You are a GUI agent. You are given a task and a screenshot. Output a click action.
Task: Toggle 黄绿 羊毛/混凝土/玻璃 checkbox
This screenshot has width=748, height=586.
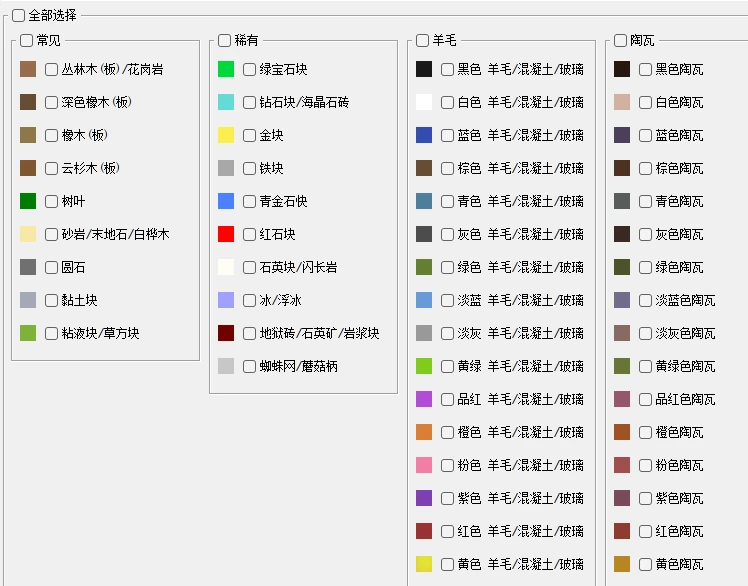[x=447, y=366]
